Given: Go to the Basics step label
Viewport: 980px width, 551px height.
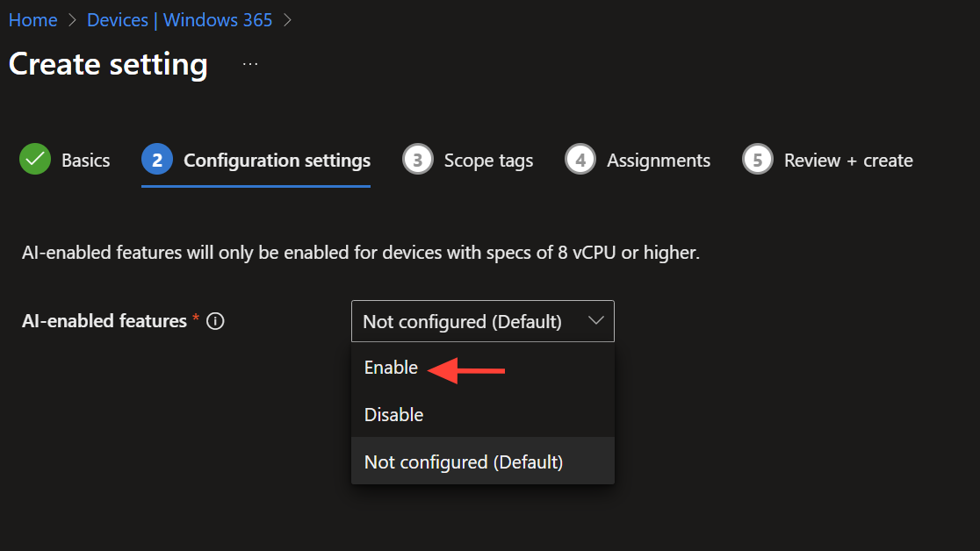Looking at the screenshot, I should [85, 161].
